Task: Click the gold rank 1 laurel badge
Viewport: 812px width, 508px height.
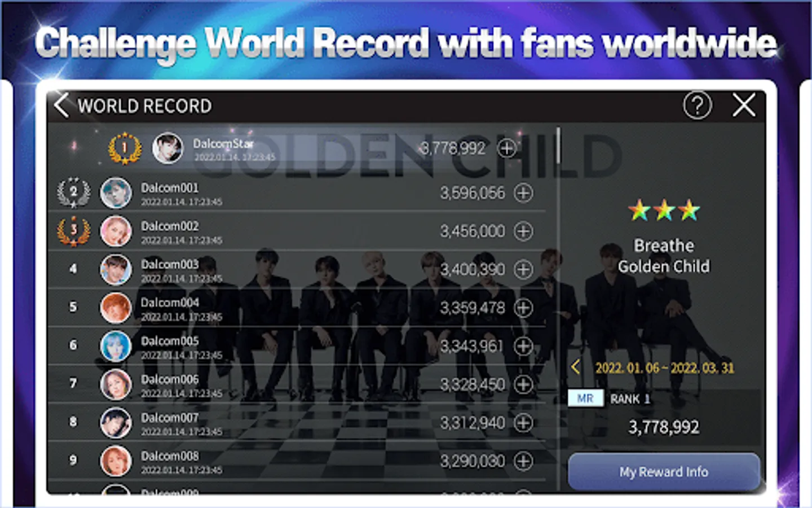Action: click(125, 148)
